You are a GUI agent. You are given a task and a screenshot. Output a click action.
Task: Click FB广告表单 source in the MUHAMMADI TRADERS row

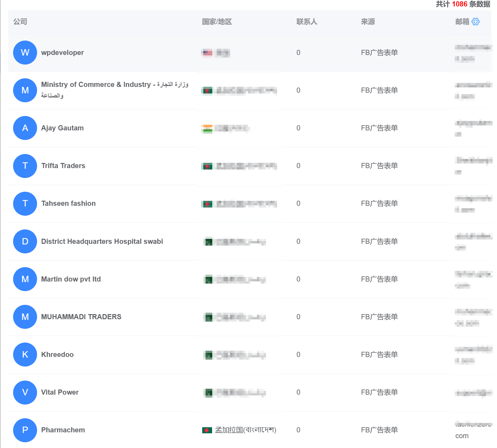(x=379, y=317)
